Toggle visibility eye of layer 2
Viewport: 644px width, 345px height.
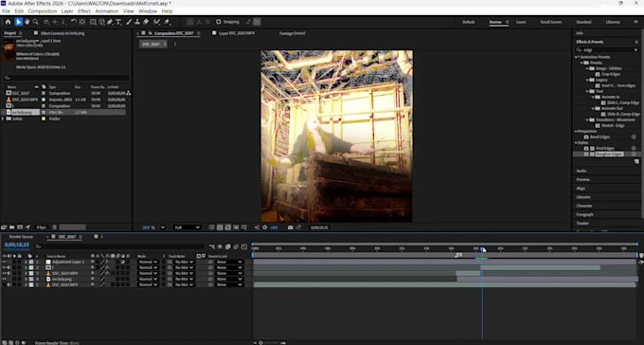[5, 267]
